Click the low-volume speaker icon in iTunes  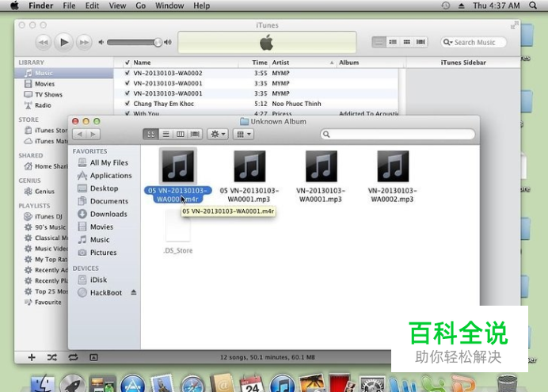(x=101, y=42)
